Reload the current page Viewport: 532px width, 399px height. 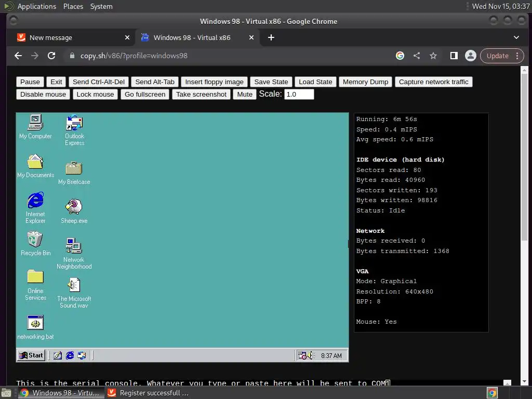click(51, 56)
